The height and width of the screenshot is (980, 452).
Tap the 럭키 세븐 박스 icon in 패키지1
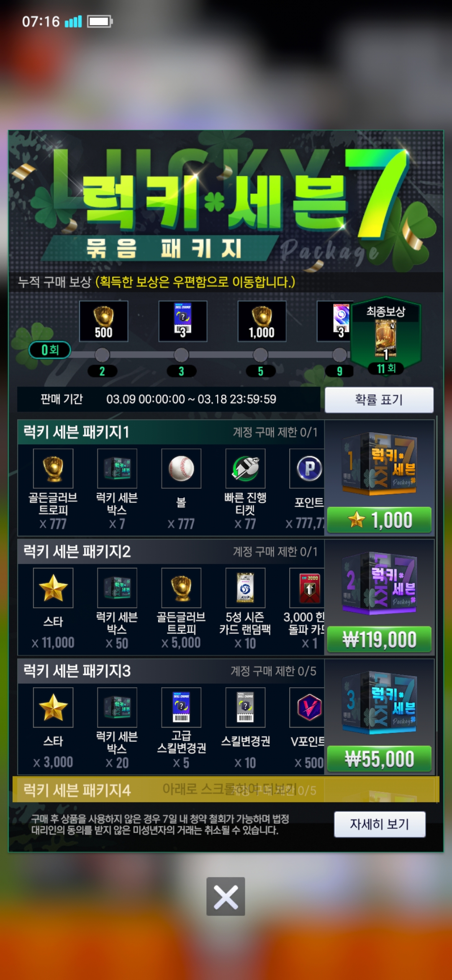(117, 469)
